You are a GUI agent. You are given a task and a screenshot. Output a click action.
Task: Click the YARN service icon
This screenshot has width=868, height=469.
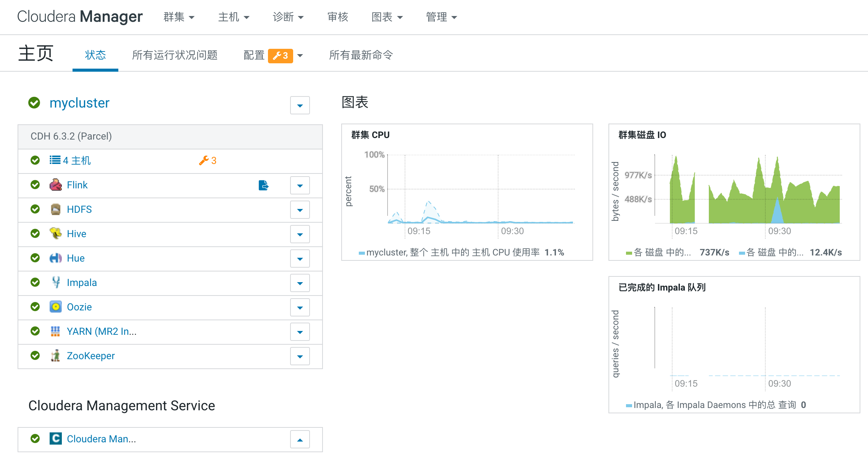click(x=56, y=331)
